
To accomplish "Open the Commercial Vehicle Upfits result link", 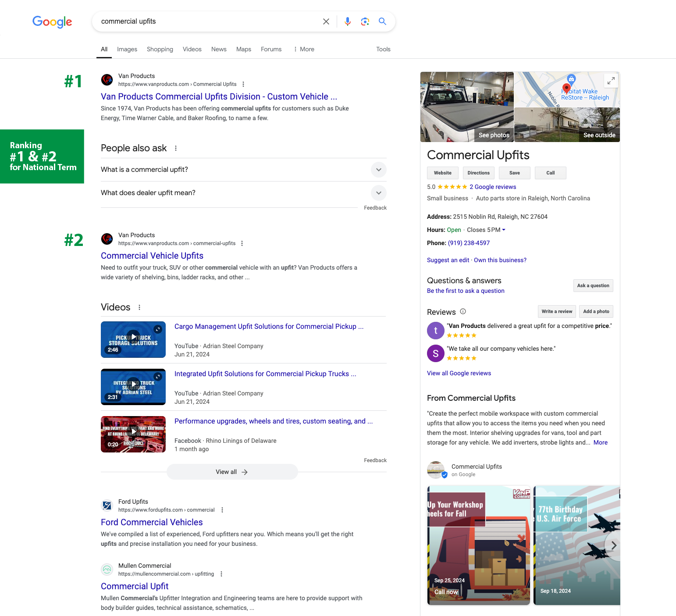I will (152, 256).
